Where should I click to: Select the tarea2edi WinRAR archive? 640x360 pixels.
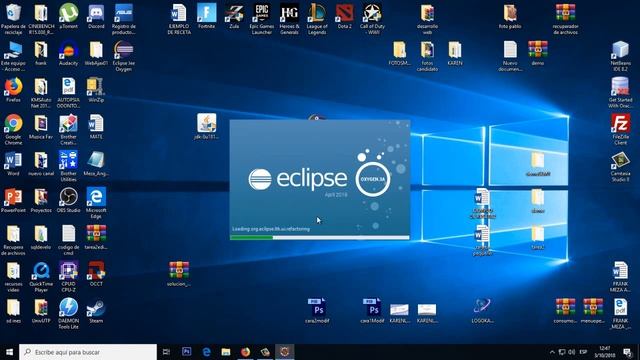point(96,237)
